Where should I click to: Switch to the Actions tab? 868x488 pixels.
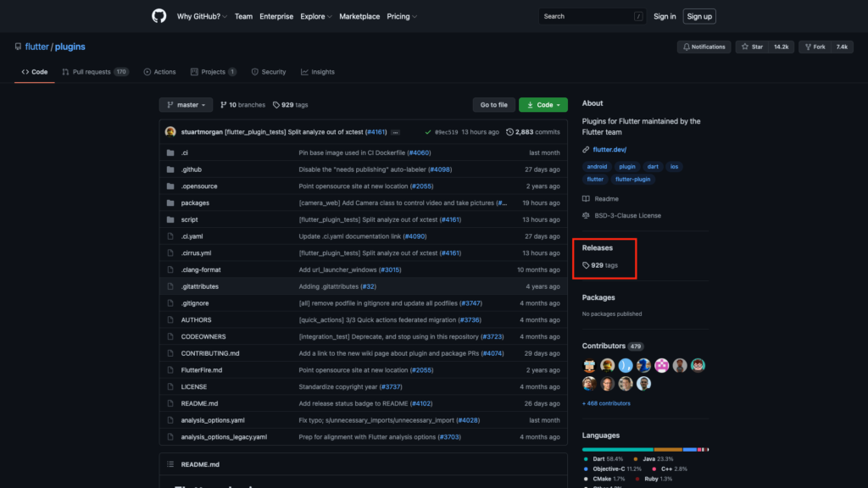click(159, 72)
